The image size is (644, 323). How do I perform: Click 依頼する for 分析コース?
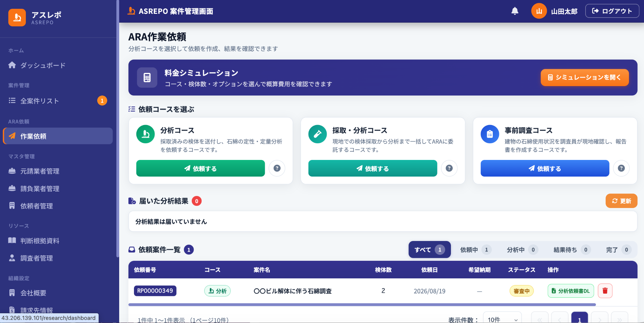201,168
